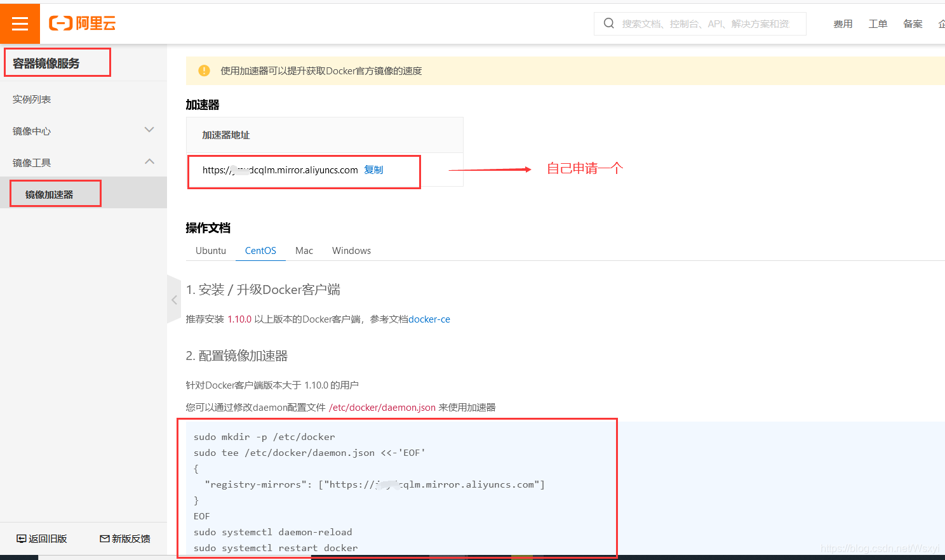
Task: Switch to the Mac tab
Action: point(304,251)
